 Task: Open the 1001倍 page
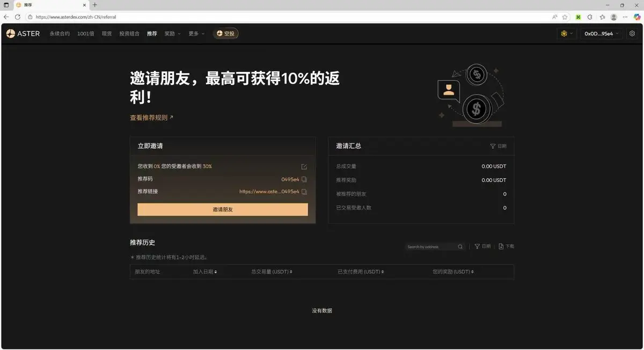coord(86,33)
